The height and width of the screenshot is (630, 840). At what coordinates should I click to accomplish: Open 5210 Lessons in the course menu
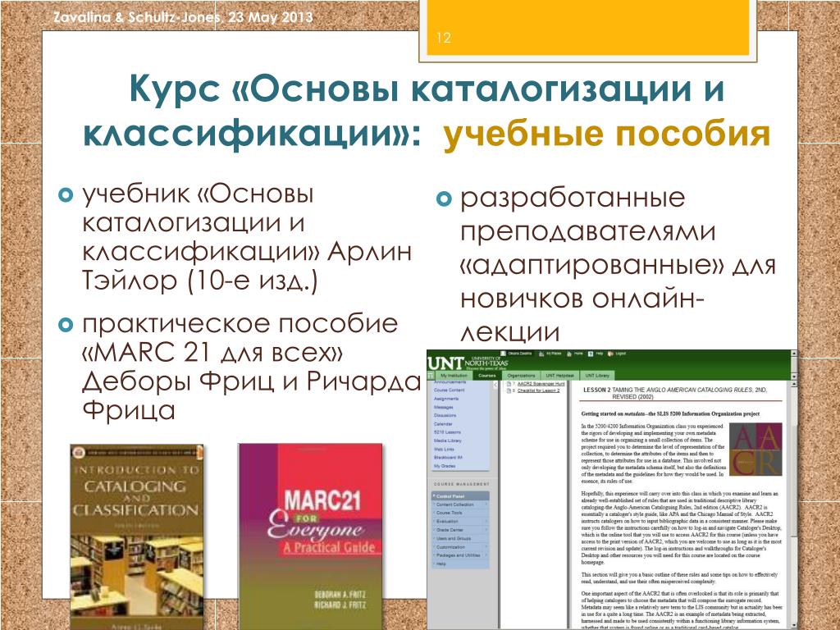pos(447,431)
